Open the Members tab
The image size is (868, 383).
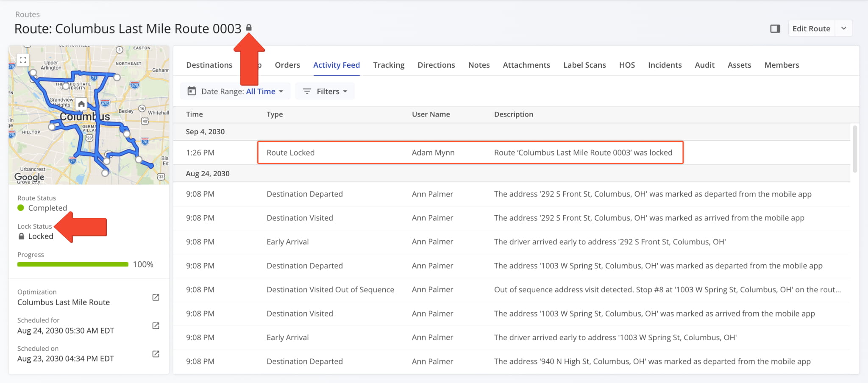pyautogui.click(x=782, y=65)
